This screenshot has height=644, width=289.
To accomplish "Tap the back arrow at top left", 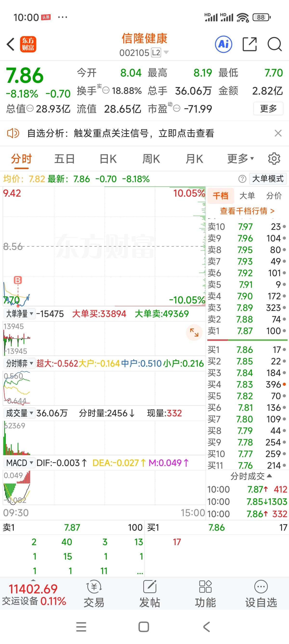I will tap(11, 44).
